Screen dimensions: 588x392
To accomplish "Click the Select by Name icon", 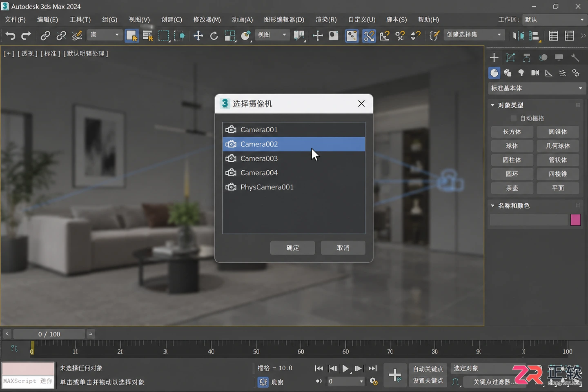I will 147,36.
